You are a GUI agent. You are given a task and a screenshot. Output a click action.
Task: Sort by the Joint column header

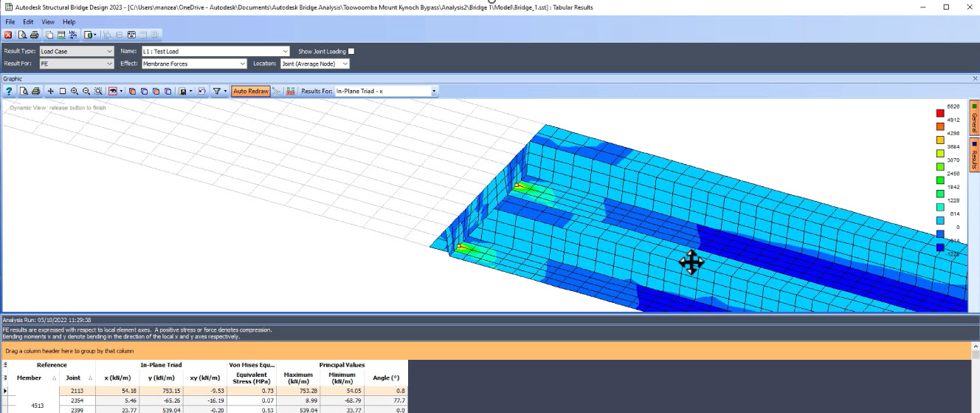click(77, 378)
